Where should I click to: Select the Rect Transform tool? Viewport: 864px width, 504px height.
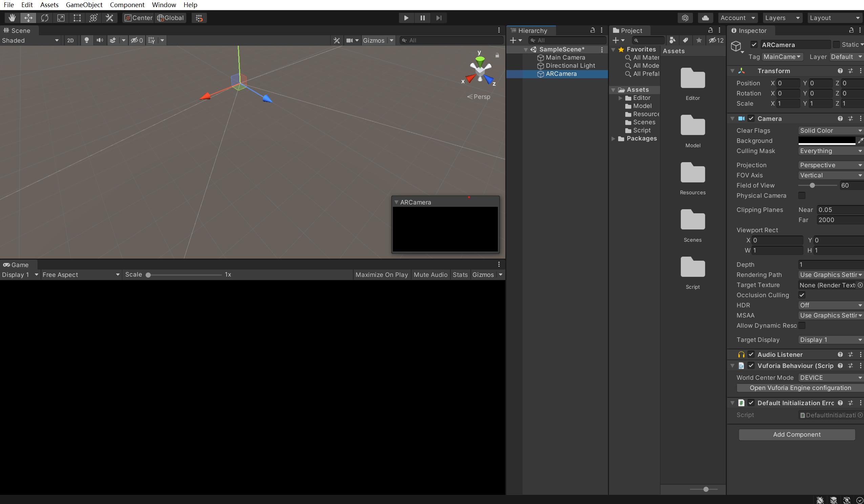coord(77,18)
